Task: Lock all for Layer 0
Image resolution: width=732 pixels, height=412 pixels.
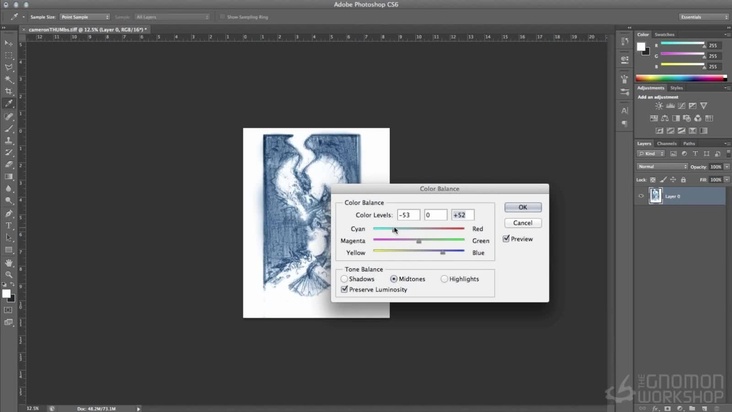Action: coord(683,180)
